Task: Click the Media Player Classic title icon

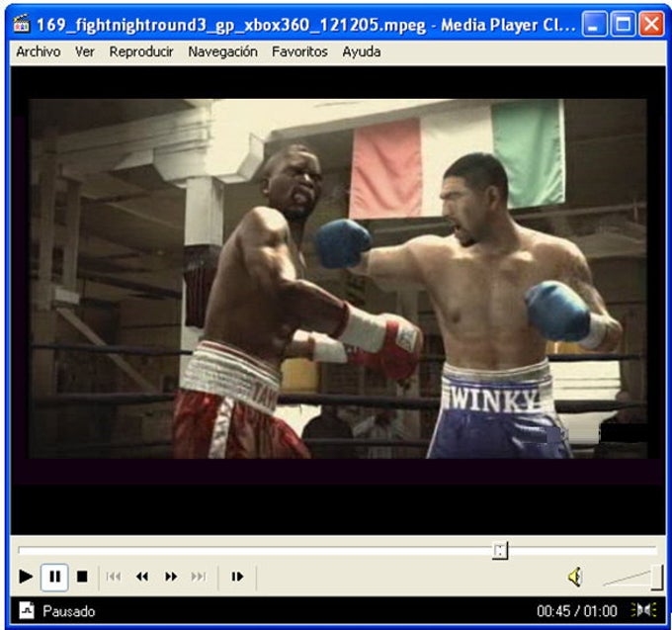Action: pyautogui.click(x=22, y=24)
